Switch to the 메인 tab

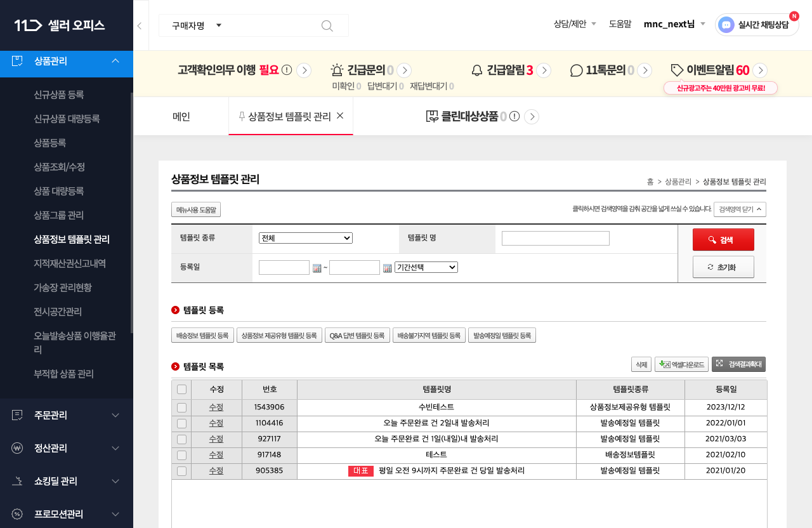pyautogui.click(x=181, y=117)
